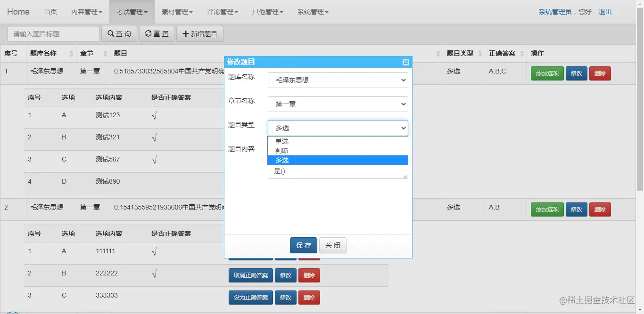The width and height of the screenshot is (644, 314).
Task: Open the 考试管理 menu
Action: coord(132,12)
